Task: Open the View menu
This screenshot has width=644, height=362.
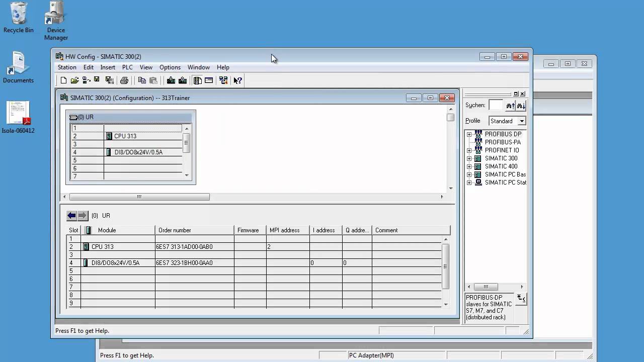Action: point(146,67)
